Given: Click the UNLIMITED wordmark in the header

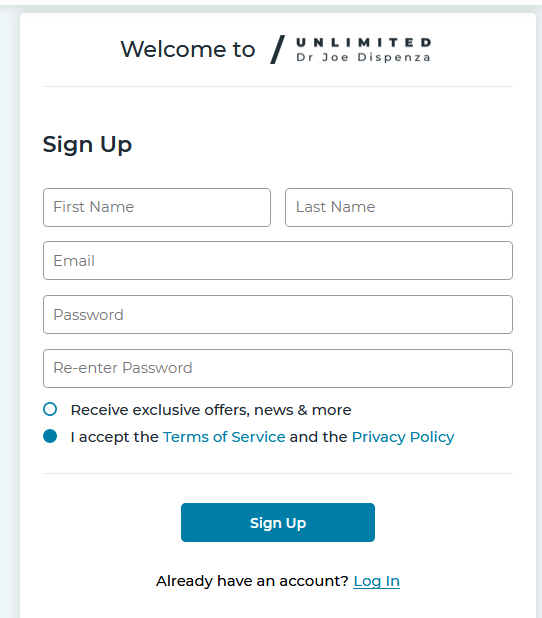Looking at the screenshot, I should point(363,42).
